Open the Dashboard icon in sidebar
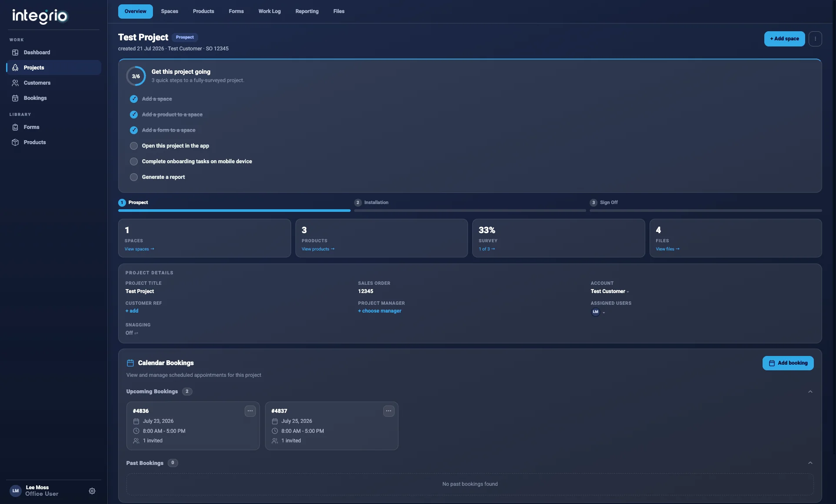Screen dimensions: 836x504 coord(15,53)
